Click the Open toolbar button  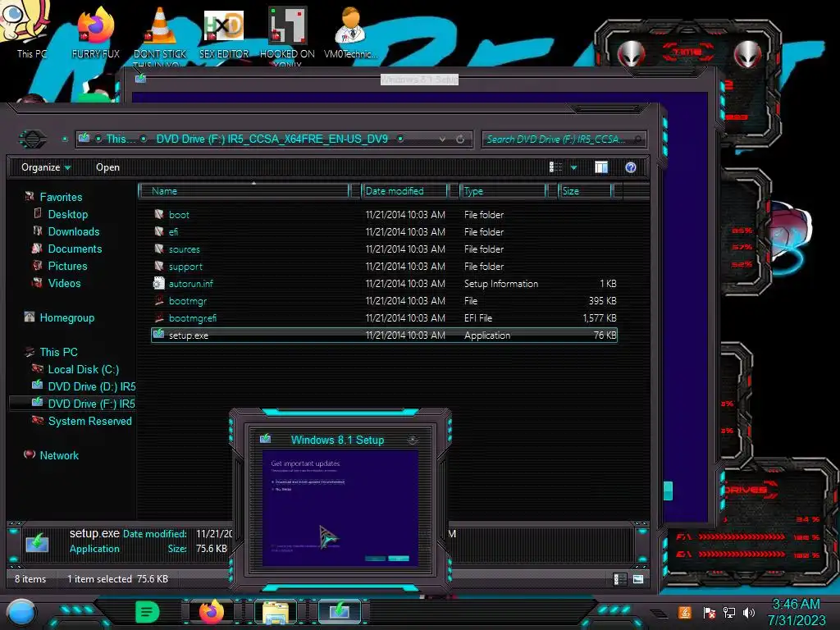click(107, 167)
